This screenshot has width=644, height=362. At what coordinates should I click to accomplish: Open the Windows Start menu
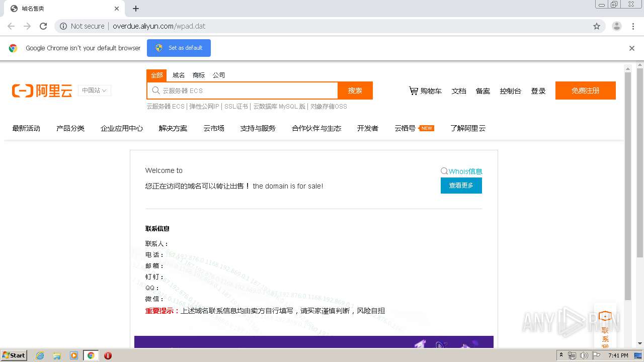point(14,355)
